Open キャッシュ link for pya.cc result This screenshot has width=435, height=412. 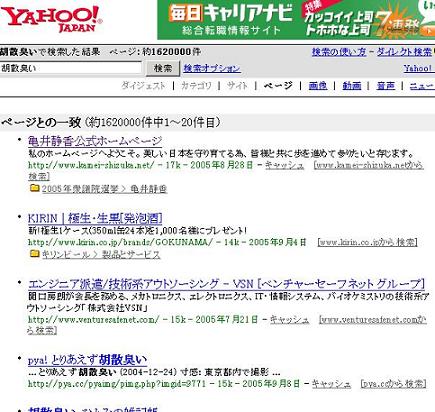pyautogui.click(x=331, y=384)
